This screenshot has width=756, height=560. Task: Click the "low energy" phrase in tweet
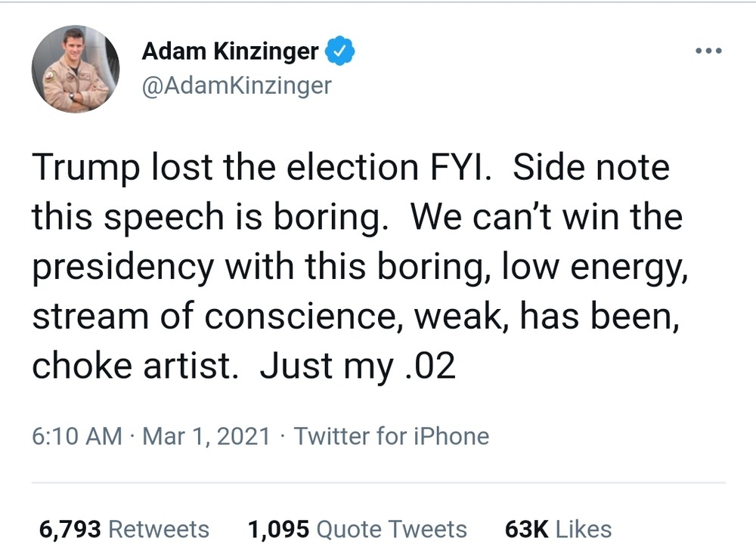[596, 268]
